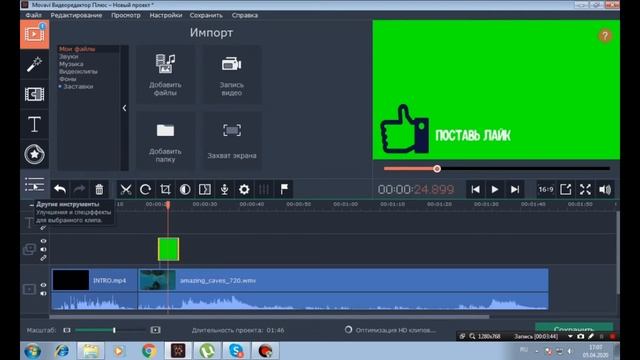Open the 16:9 aspect ratio dropdown
This screenshot has width=640, height=360.
tap(546, 189)
